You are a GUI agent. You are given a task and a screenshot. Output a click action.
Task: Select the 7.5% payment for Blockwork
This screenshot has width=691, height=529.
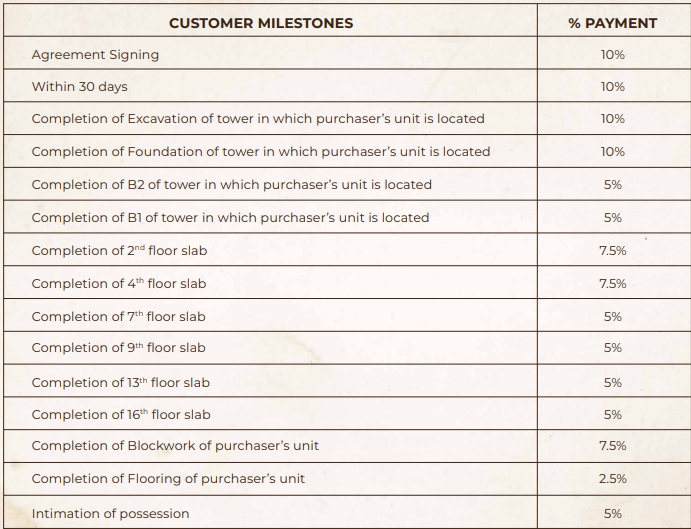point(612,446)
